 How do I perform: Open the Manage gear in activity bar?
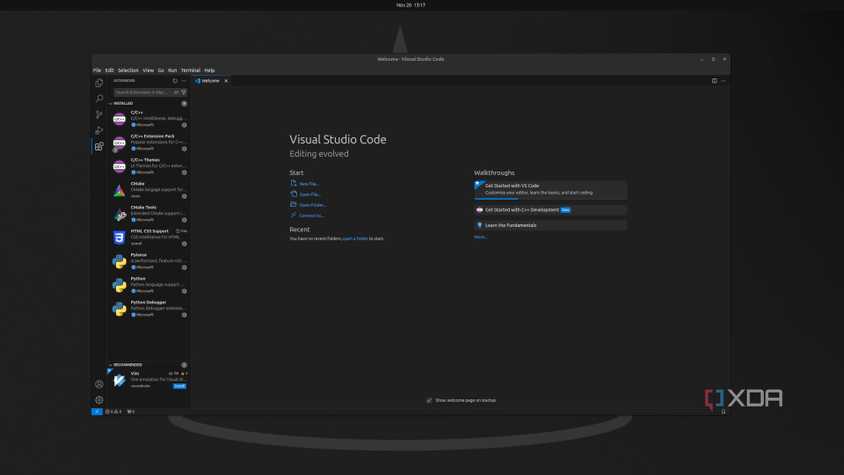pyautogui.click(x=99, y=400)
